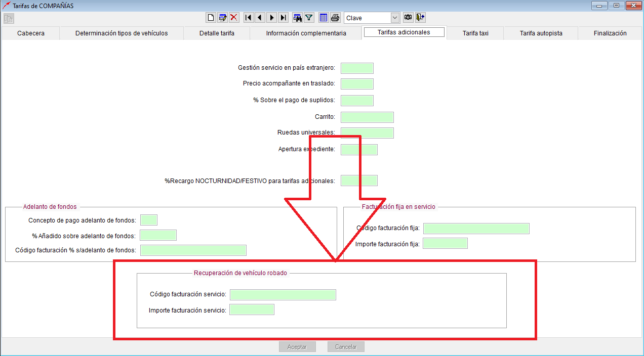Viewport: 644px width, 356px height.
Task: Click the Aceptar button
Action: [x=297, y=347]
